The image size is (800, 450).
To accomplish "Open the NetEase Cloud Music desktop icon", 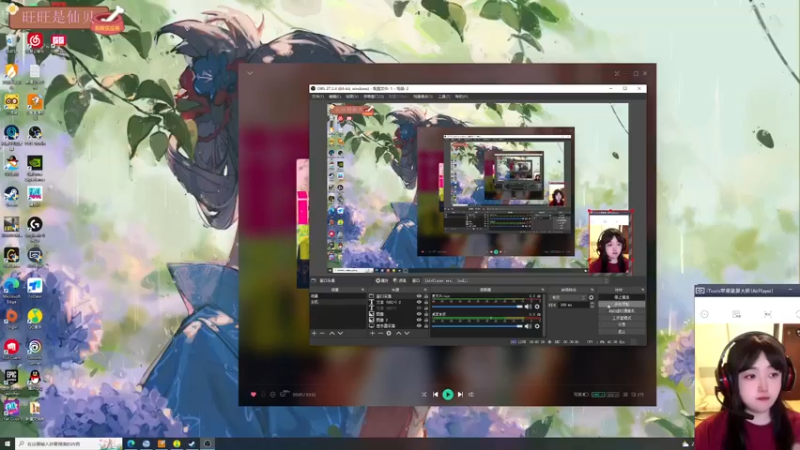I will click(35, 40).
